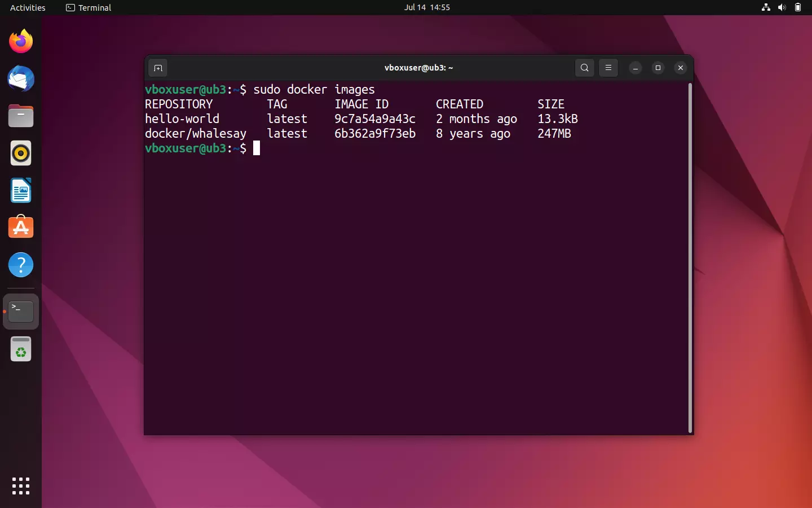The image size is (812, 508).
Task: Click the network status indicator
Action: pyautogui.click(x=765, y=7)
